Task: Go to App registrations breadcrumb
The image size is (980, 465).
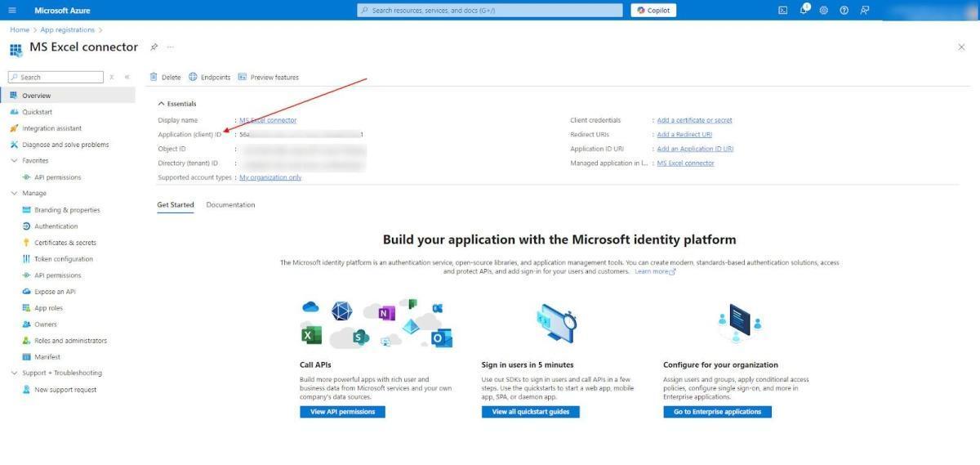Action: point(68,29)
